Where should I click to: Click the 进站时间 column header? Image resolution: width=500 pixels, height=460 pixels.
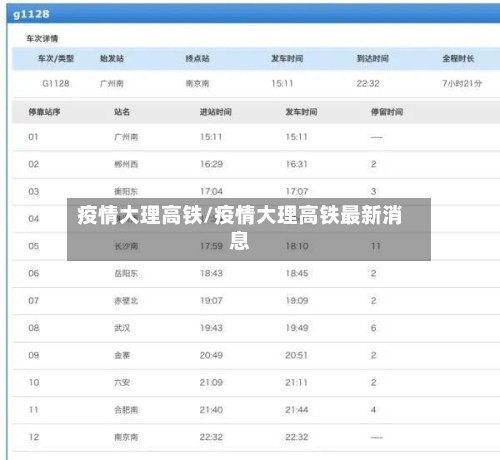(x=216, y=112)
